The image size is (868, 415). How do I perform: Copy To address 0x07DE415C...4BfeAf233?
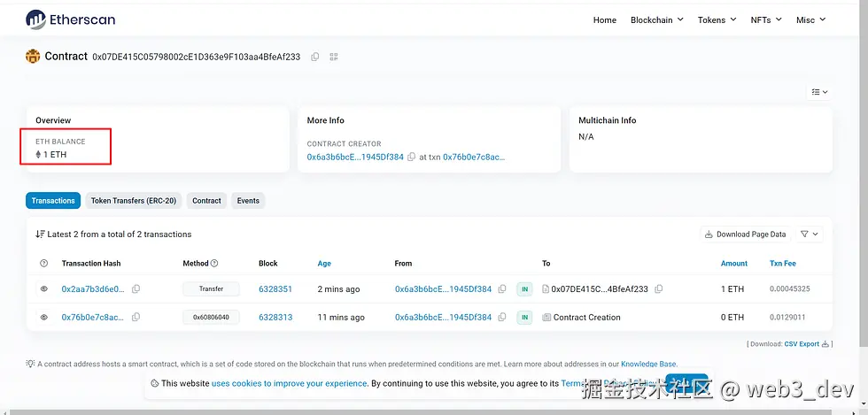pos(659,288)
